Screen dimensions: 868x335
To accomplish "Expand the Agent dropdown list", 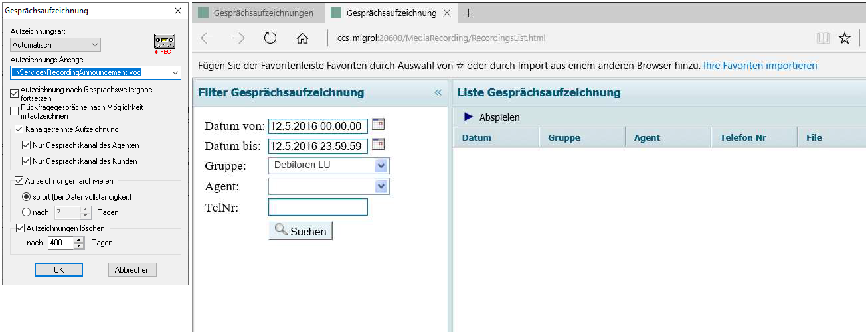I will 381,186.
